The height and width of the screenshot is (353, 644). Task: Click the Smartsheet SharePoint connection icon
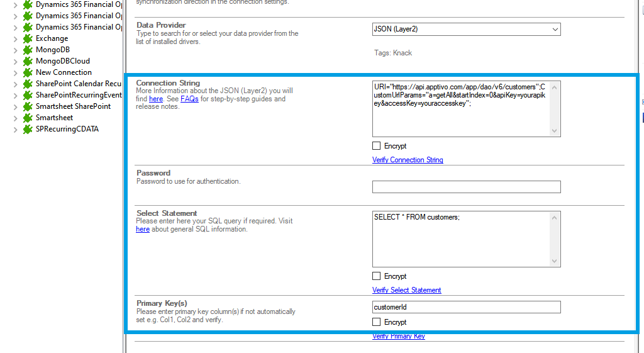[x=28, y=106]
